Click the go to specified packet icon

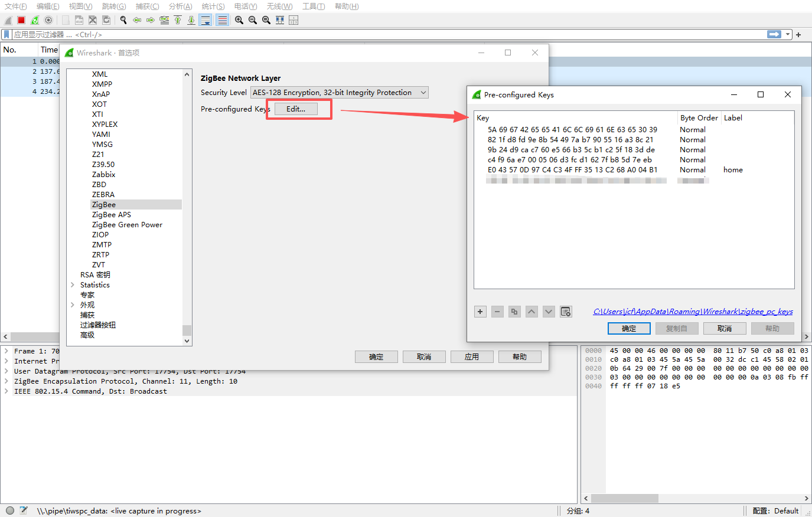(x=164, y=20)
